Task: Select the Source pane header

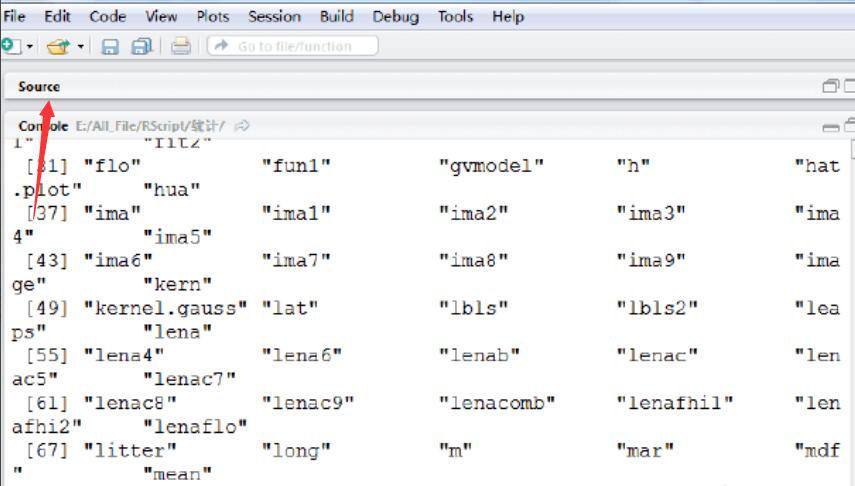Action: [39, 87]
